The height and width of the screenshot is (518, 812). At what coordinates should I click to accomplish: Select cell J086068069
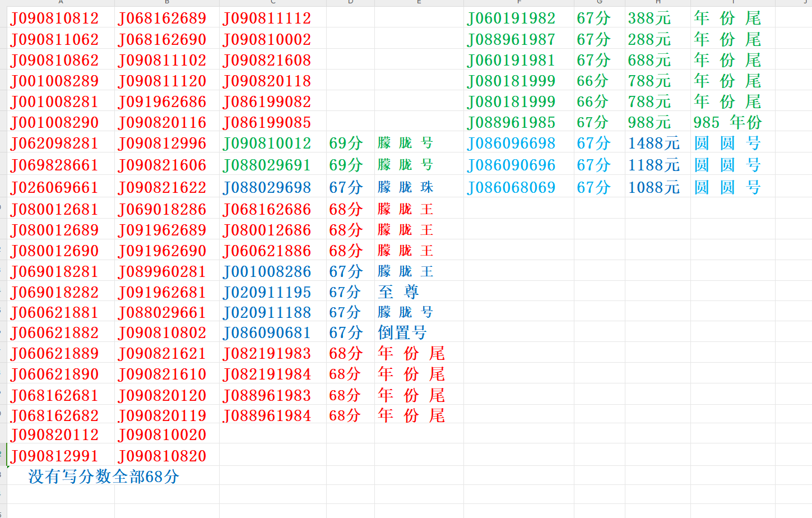[x=511, y=187]
